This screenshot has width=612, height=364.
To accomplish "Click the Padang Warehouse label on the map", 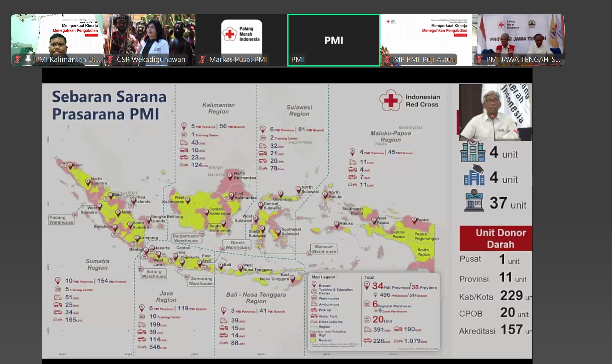I will pyautogui.click(x=61, y=220).
